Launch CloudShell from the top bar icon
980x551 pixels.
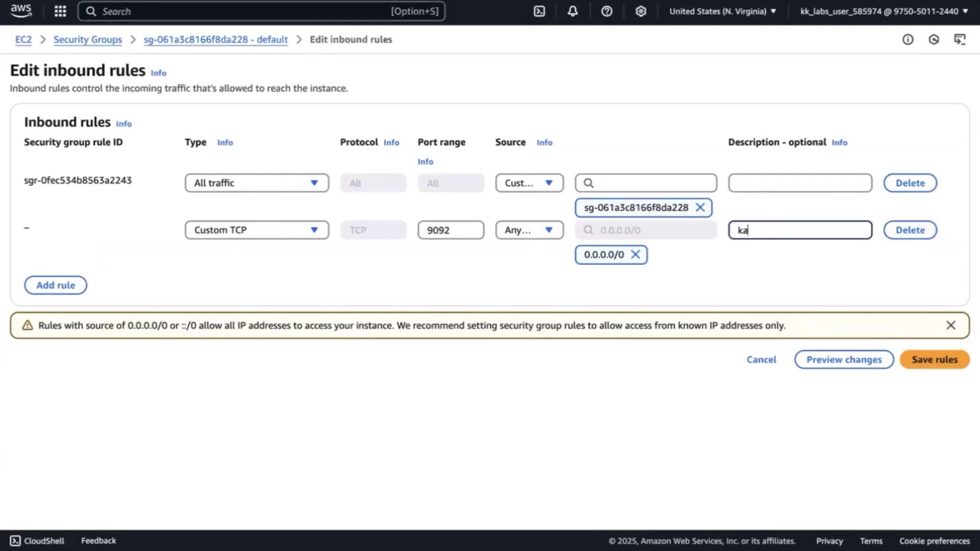coord(540,11)
